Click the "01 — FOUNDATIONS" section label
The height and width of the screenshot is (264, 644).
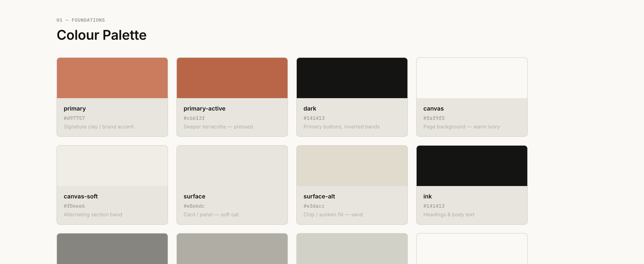coord(81,20)
